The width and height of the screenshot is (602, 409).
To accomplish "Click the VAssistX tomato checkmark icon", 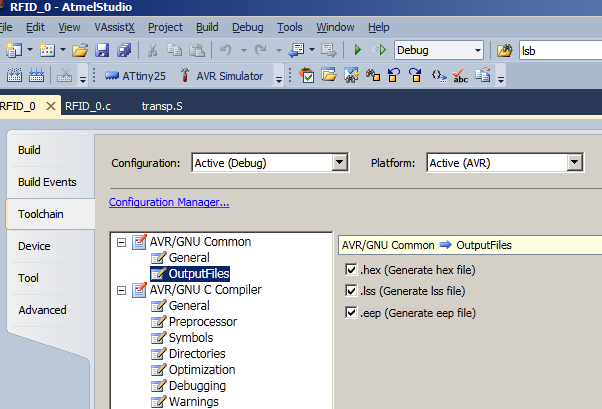I will [307, 75].
